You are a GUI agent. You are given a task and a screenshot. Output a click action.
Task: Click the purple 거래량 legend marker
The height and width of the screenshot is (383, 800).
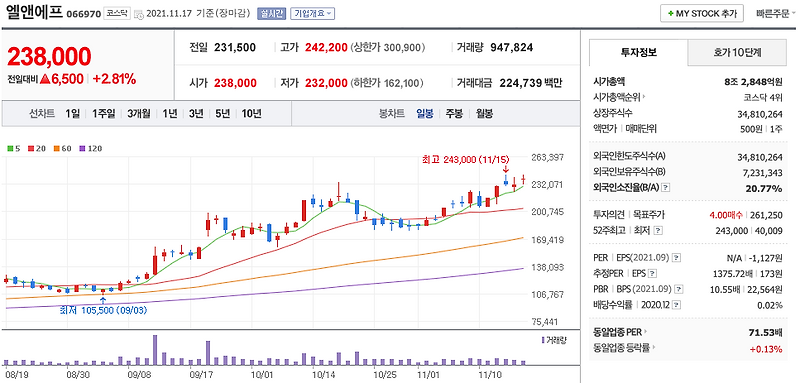point(542,339)
